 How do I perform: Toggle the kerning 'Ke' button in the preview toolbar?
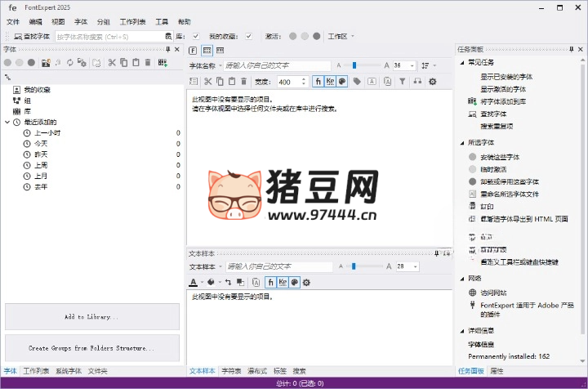pos(330,82)
